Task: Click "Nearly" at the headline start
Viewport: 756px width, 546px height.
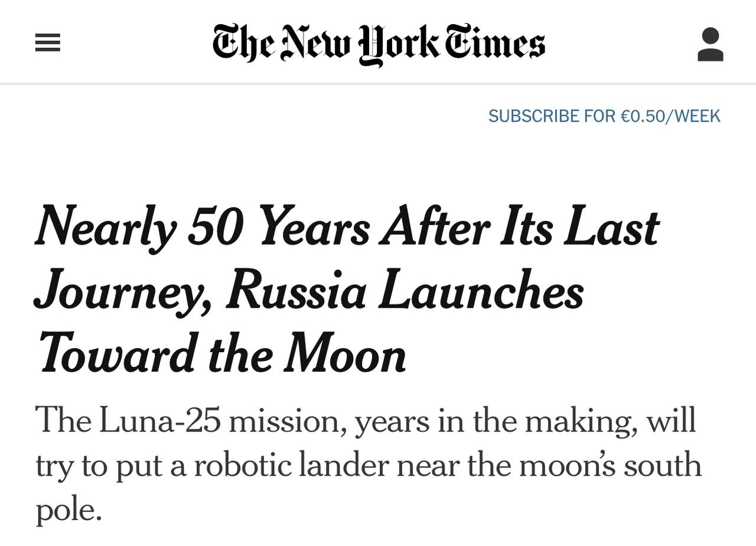Action: coord(106,227)
